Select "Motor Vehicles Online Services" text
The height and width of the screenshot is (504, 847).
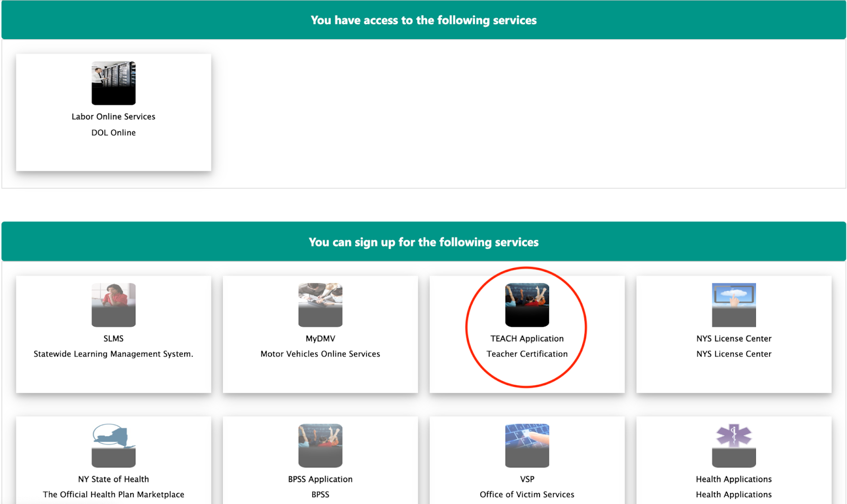(320, 354)
